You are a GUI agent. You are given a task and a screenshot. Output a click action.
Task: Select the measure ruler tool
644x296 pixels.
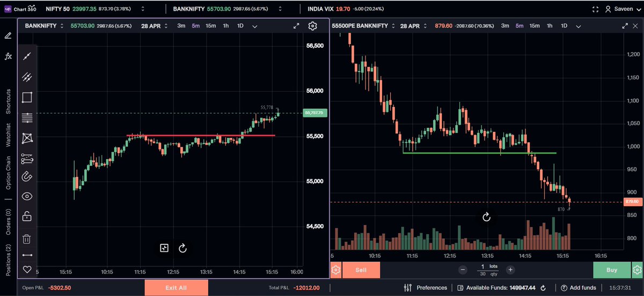27,255
